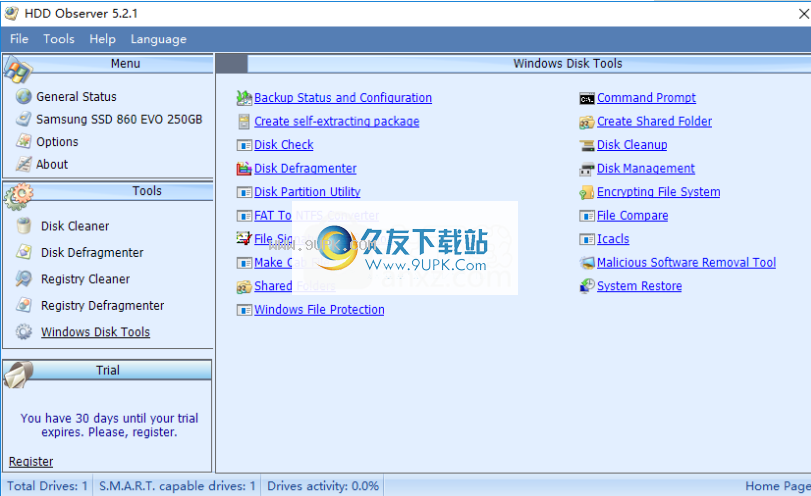
Task: Open Malicious Software Removal Tool link
Action: click(686, 263)
